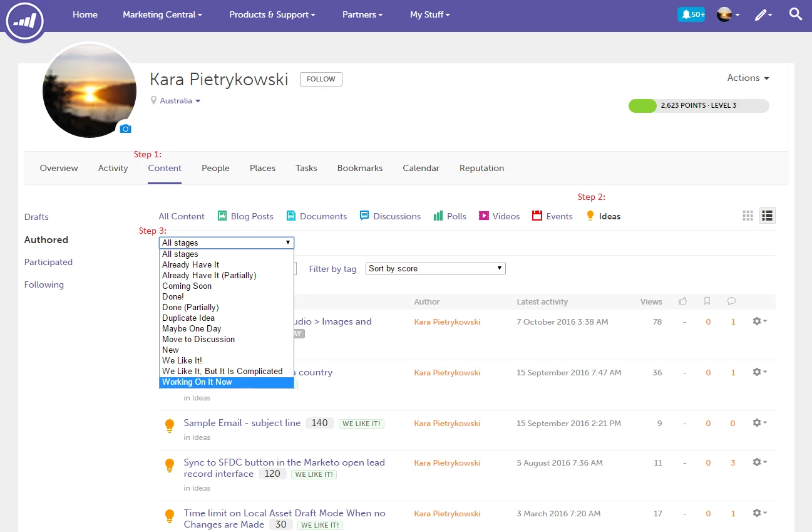Click lightbulb icon beside Time limit idea
The width and height of the screenshot is (812, 532).
point(169,516)
